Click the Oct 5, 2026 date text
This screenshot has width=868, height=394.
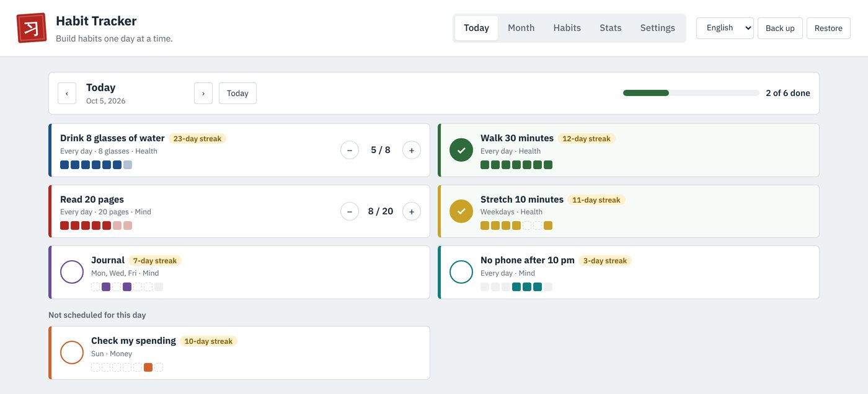point(105,101)
